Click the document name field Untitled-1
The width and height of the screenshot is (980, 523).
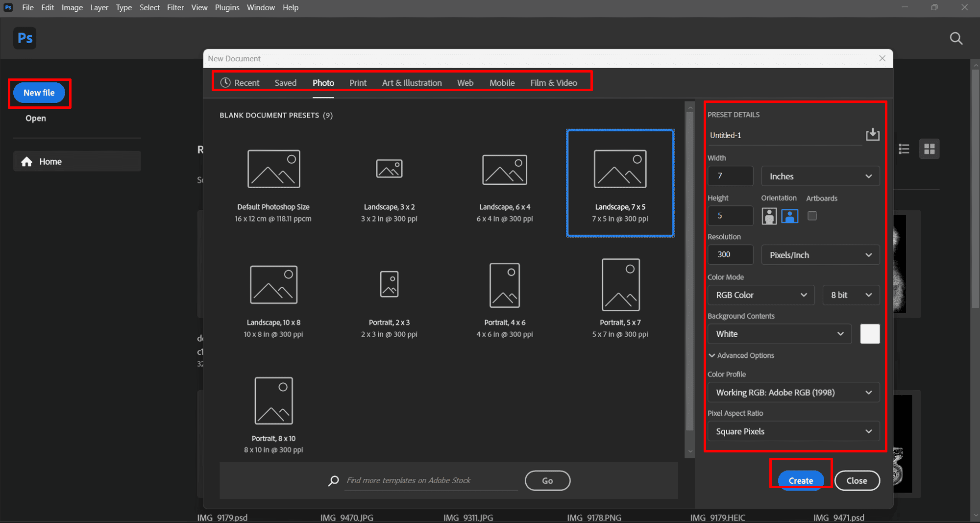click(784, 135)
